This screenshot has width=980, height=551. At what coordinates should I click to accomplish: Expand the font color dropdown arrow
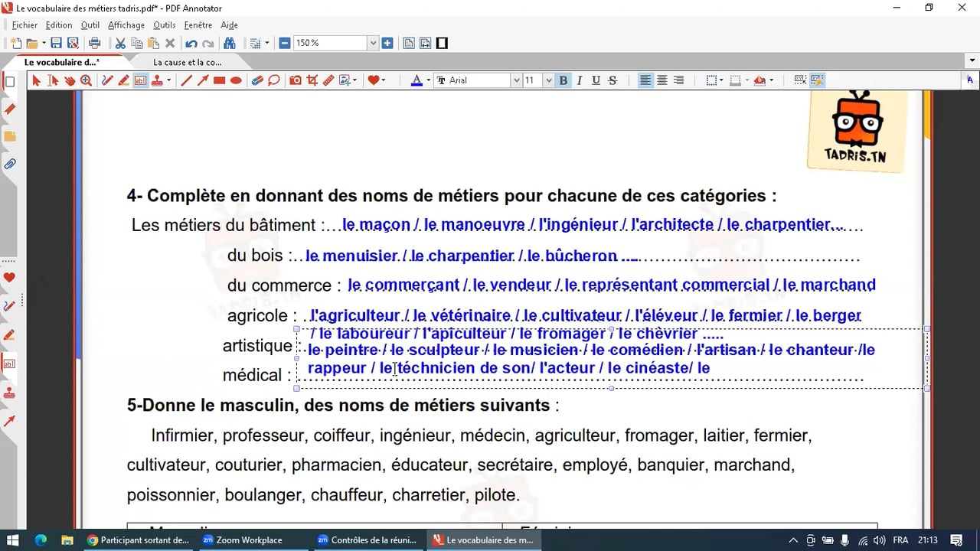(x=429, y=80)
